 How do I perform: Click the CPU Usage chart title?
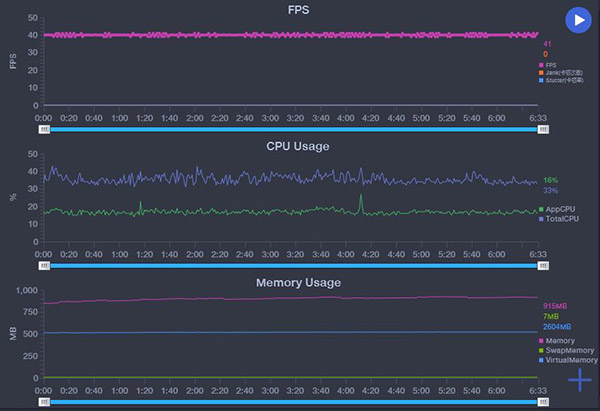298,146
